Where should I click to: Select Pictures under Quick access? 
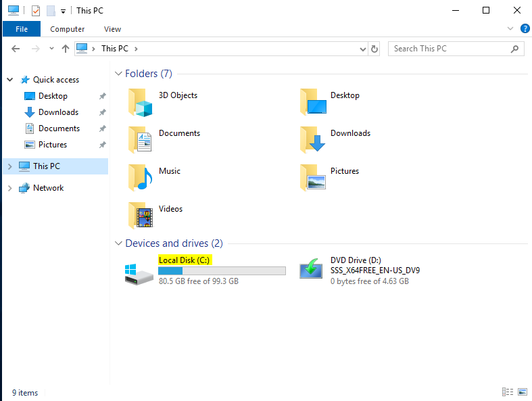click(x=53, y=145)
